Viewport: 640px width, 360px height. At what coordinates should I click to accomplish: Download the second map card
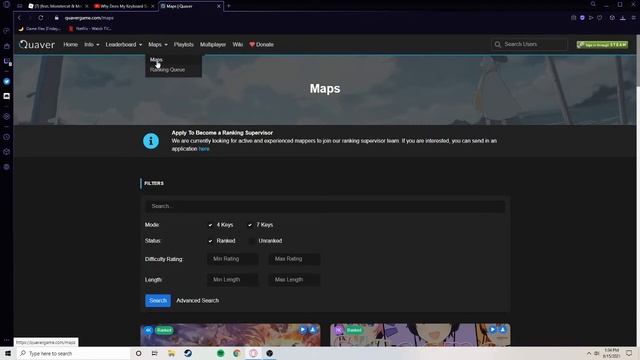pos(503,330)
